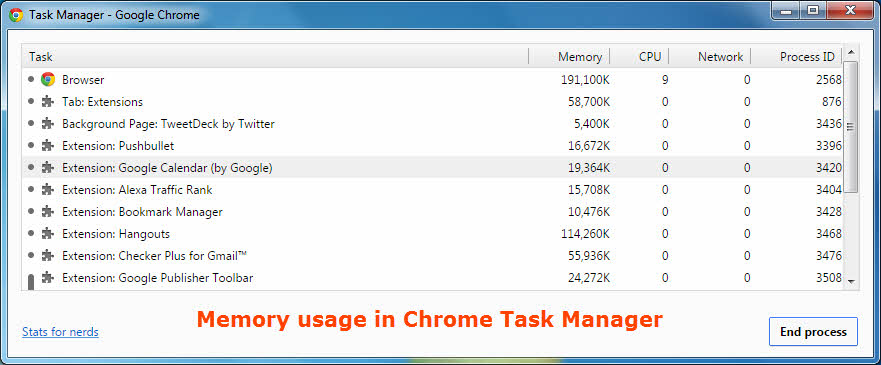Select Extension: Alexa Traffic Rank row
Screen dimensions: 881x365
click(x=433, y=190)
